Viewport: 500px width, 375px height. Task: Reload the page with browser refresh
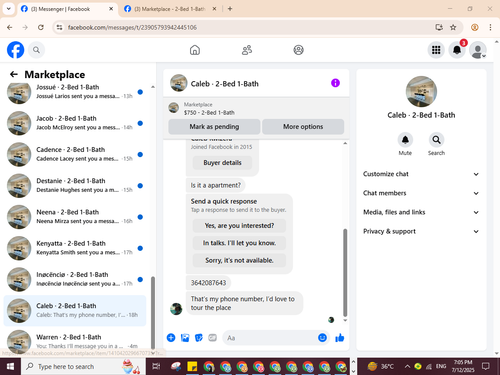point(41,27)
